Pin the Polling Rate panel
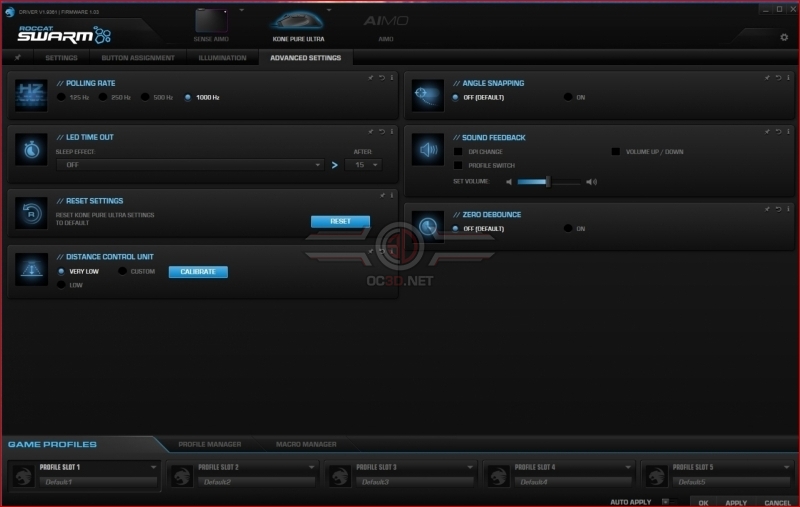The image size is (800, 507). pyautogui.click(x=371, y=78)
